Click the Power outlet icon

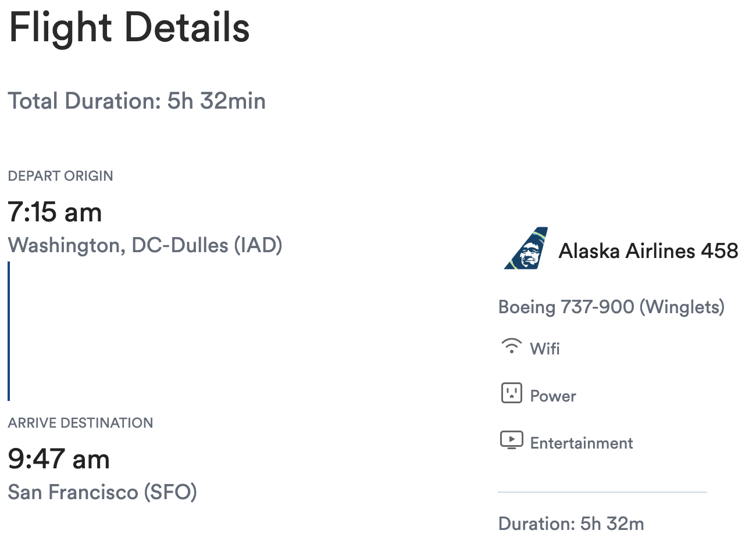click(511, 393)
